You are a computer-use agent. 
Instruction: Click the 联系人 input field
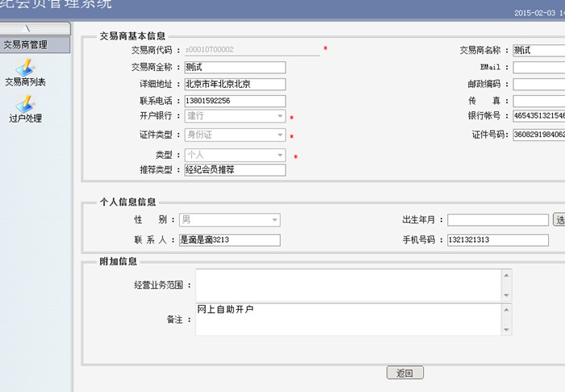pyautogui.click(x=228, y=240)
